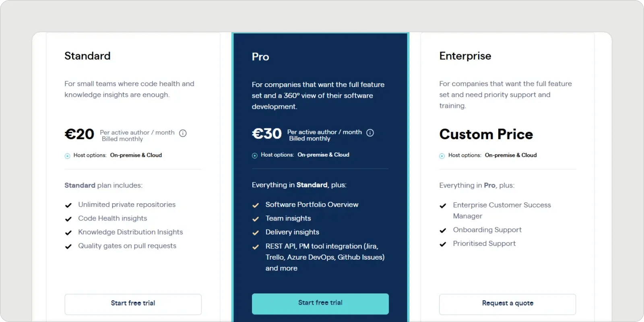Click 'Knowledge Distribution Insights' text
Viewport: 644px width, 322px height.
130,232
